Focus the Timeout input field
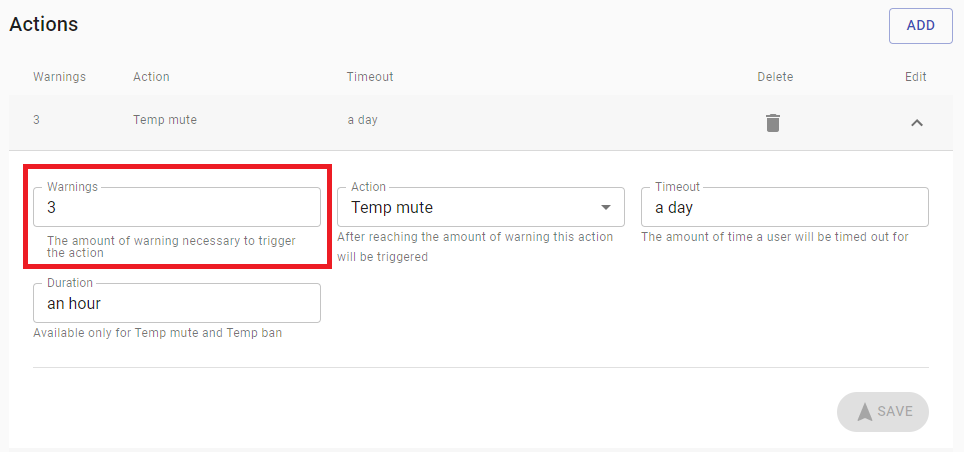964x452 pixels. click(x=784, y=207)
